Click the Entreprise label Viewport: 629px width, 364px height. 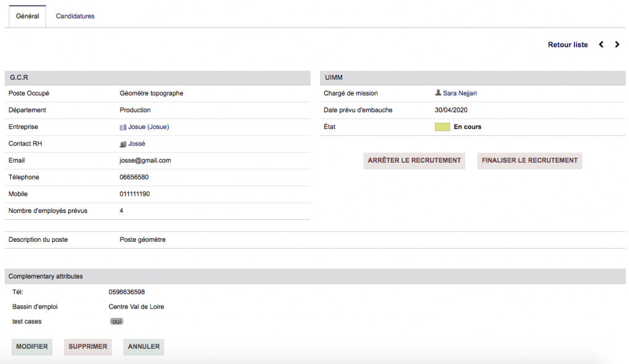pos(23,126)
